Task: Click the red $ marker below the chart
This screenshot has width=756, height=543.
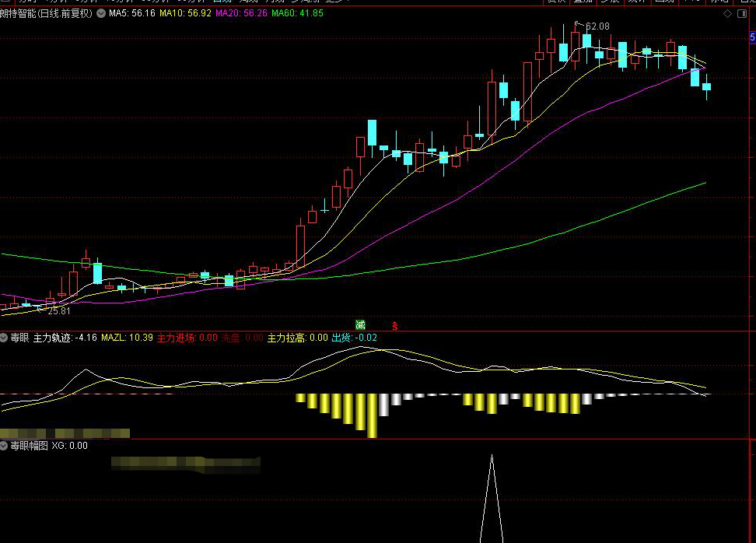Action: [x=395, y=326]
